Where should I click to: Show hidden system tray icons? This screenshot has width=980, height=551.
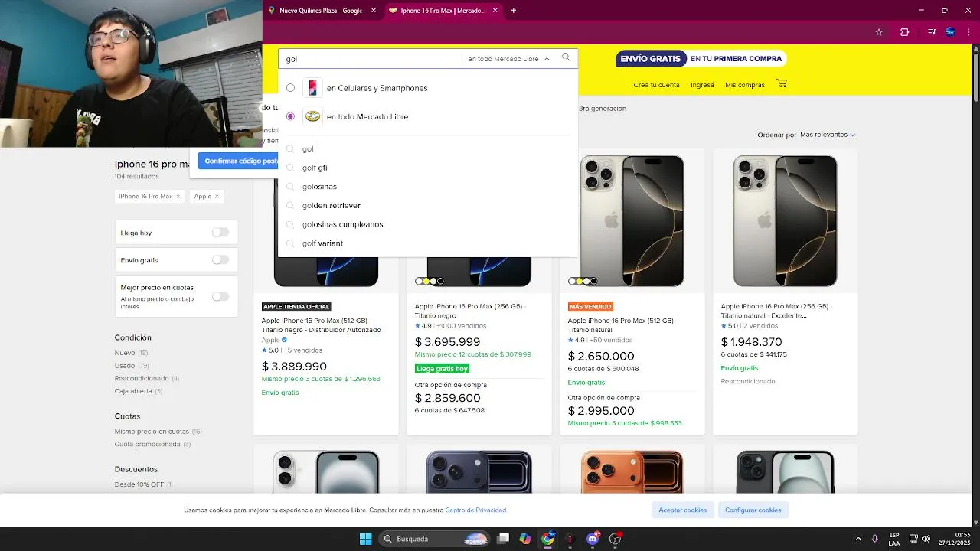point(857,539)
